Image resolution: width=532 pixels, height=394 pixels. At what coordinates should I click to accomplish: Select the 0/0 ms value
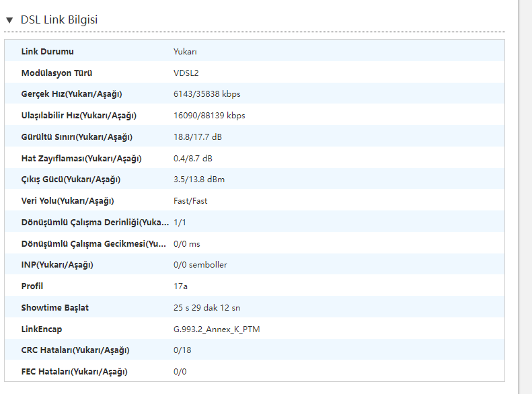coord(186,244)
